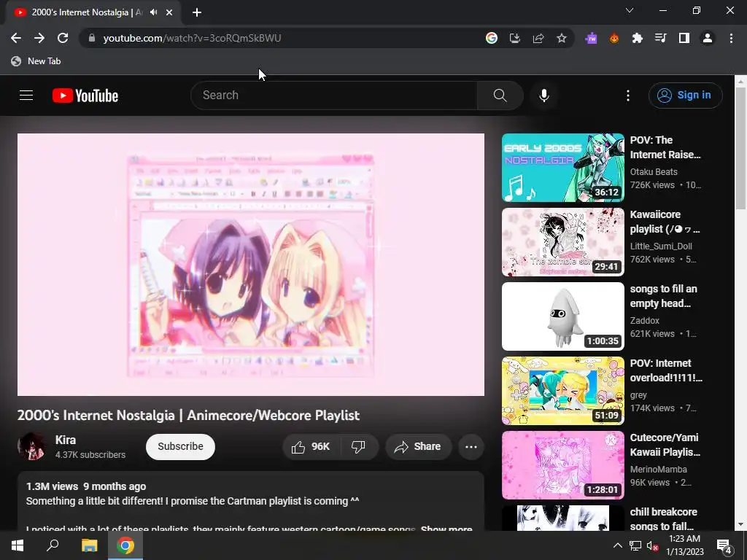Click the page vertical scrollbar
Screen dimensions: 747x560
click(x=740, y=147)
